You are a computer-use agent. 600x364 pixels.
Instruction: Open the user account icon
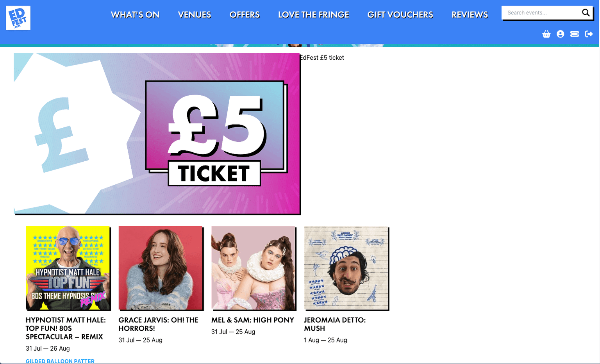coord(561,34)
